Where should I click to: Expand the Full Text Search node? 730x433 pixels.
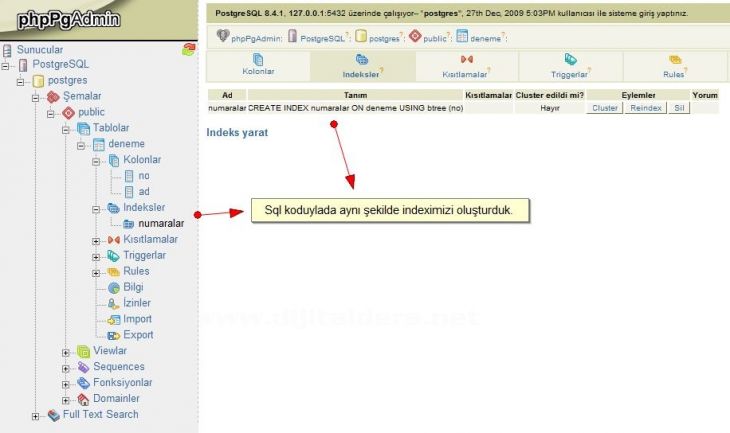(36, 416)
